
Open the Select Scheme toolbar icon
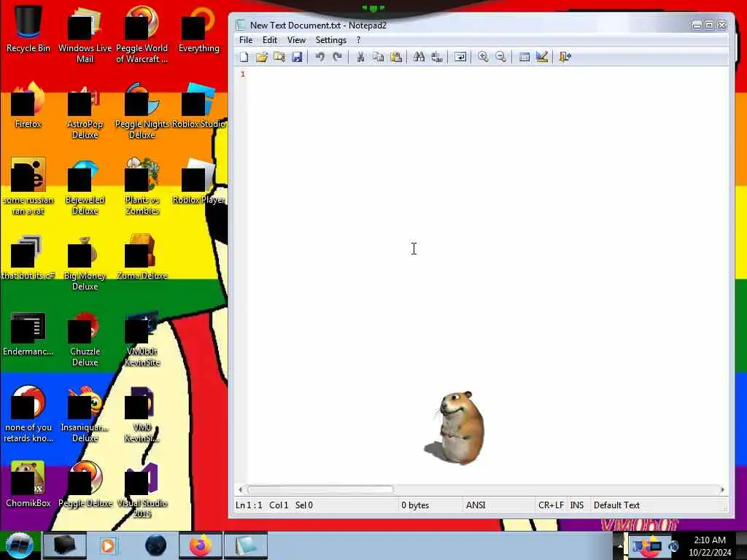click(524, 57)
